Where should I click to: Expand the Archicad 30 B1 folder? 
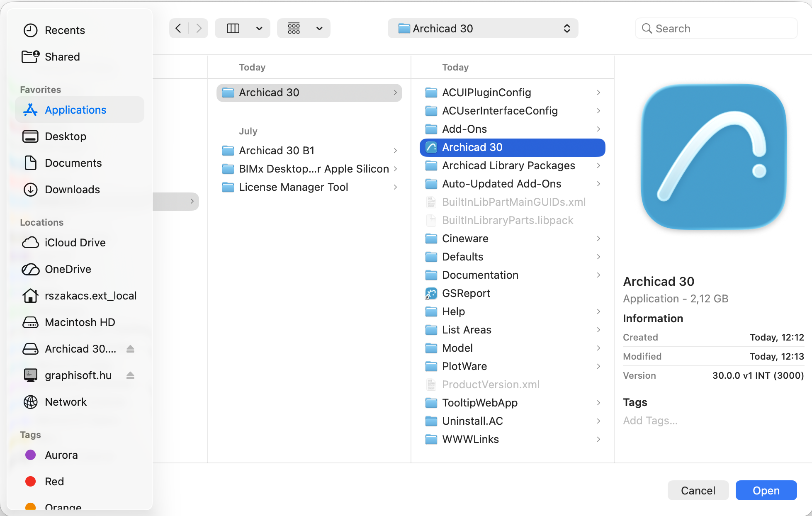(x=395, y=151)
